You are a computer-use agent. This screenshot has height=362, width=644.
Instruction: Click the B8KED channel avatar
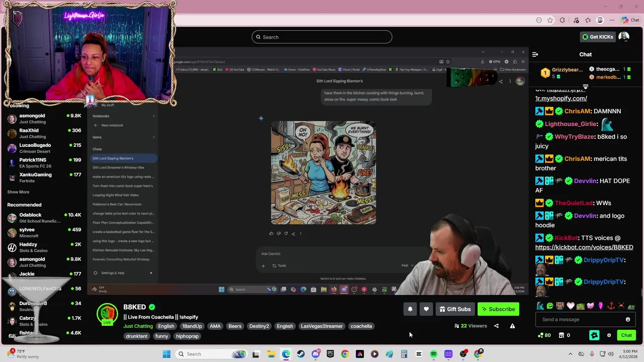[x=107, y=314]
